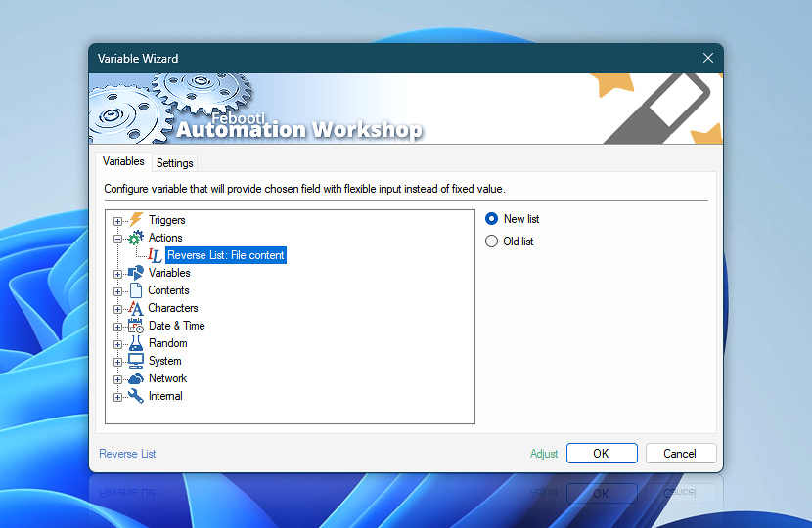The height and width of the screenshot is (528, 812).
Task: Click the gear Actions icon
Action: pyautogui.click(x=136, y=238)
